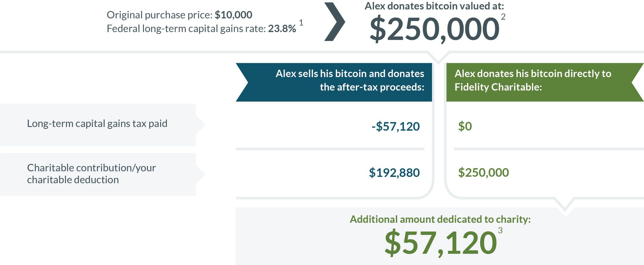Click 'Alex donates bitcoin valued at' heading
The width and height of the screenshot is (644, 265).
click(434, 6)
